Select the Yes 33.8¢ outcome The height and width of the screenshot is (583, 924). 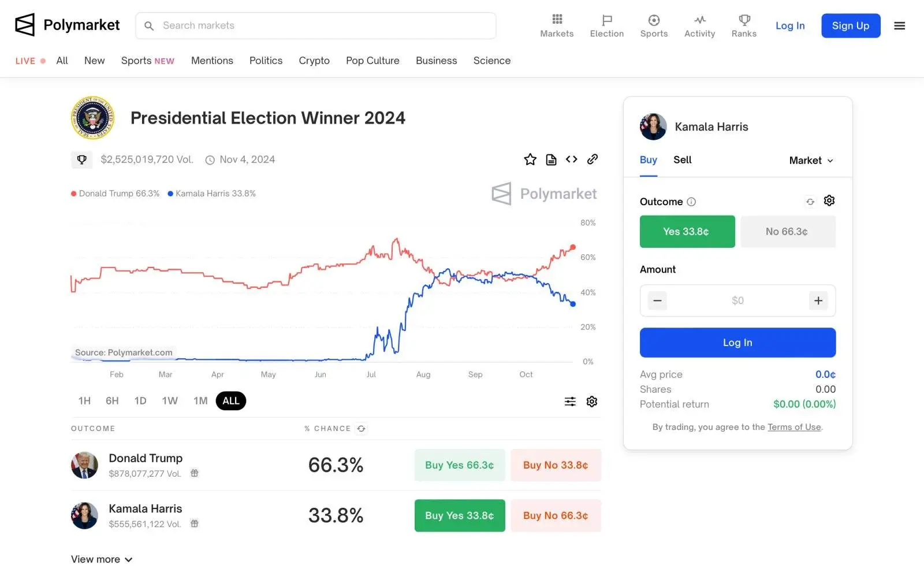[x=687, y=232]
